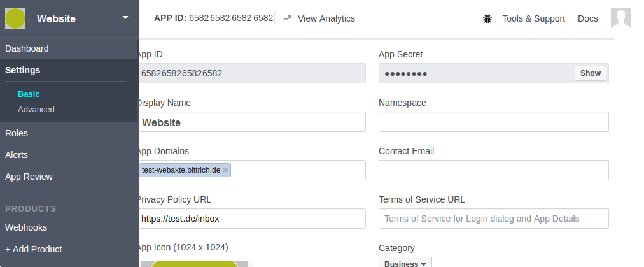Go to Dashboard in sidebar
644x267 pixels.
point(27,48)
